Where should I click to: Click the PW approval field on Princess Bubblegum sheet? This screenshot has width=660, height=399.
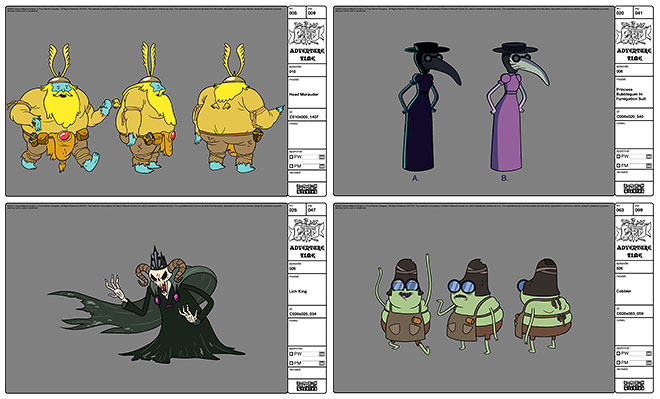[637, 157]
